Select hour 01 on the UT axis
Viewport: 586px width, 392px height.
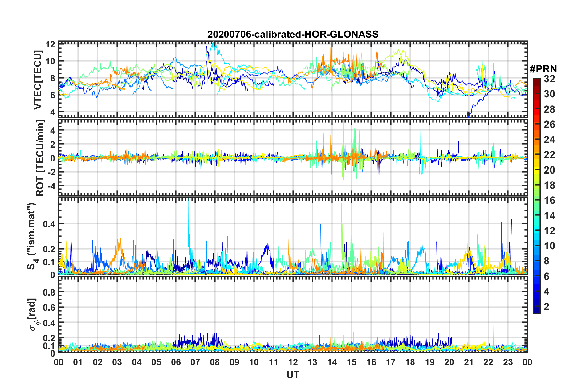[78, 362]
